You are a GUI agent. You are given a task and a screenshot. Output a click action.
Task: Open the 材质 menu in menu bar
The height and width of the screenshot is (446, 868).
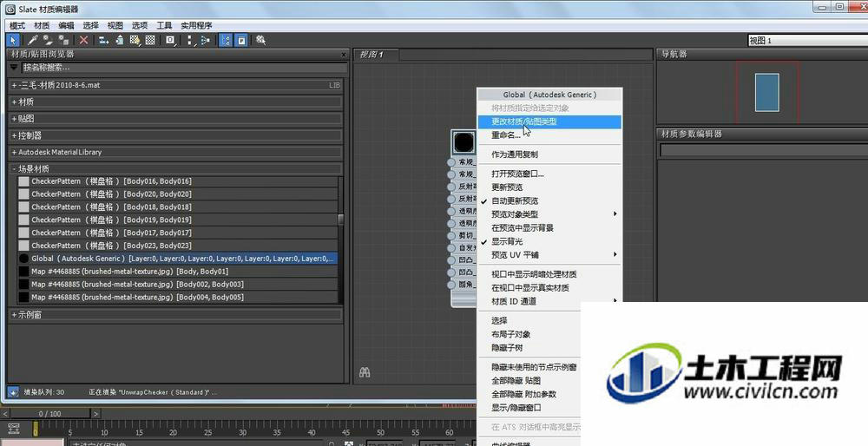[42, 25]
